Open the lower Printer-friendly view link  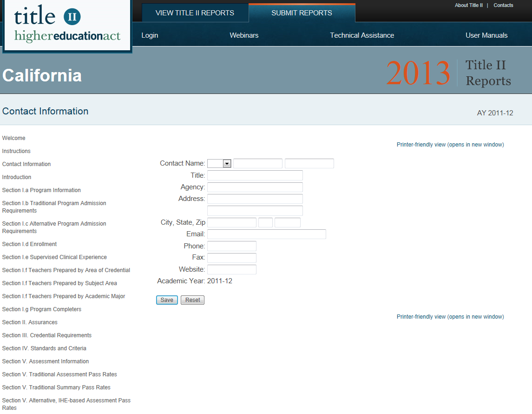pos(450,316)
